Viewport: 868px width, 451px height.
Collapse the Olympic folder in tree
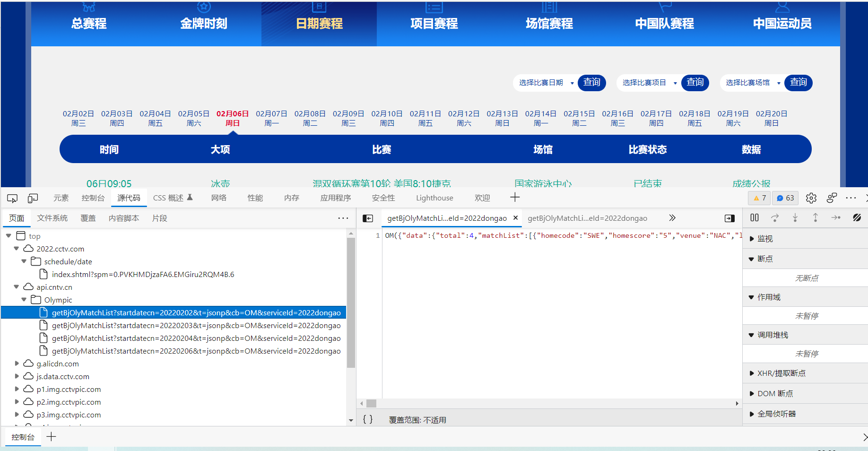[24, 300]
